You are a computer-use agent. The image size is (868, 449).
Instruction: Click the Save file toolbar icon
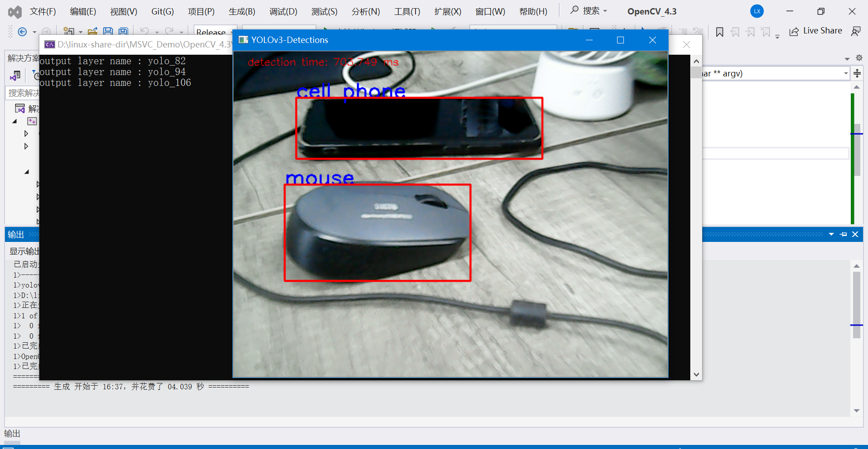108,32
